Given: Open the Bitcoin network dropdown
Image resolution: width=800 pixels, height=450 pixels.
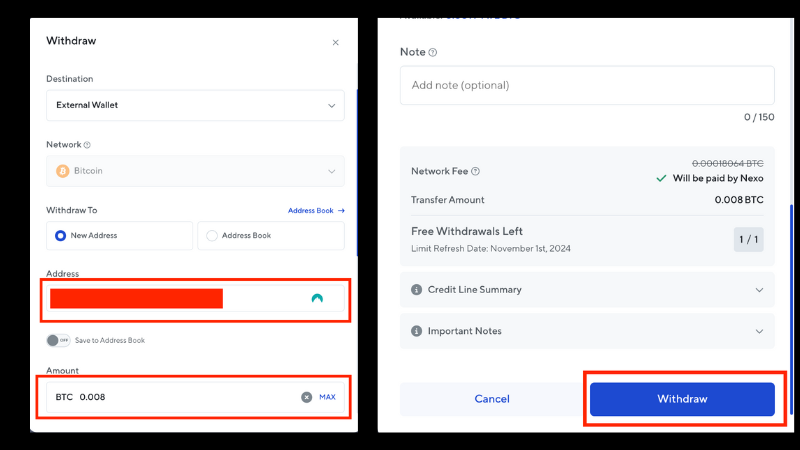Looking at the screenshot, I should (195, 171).
